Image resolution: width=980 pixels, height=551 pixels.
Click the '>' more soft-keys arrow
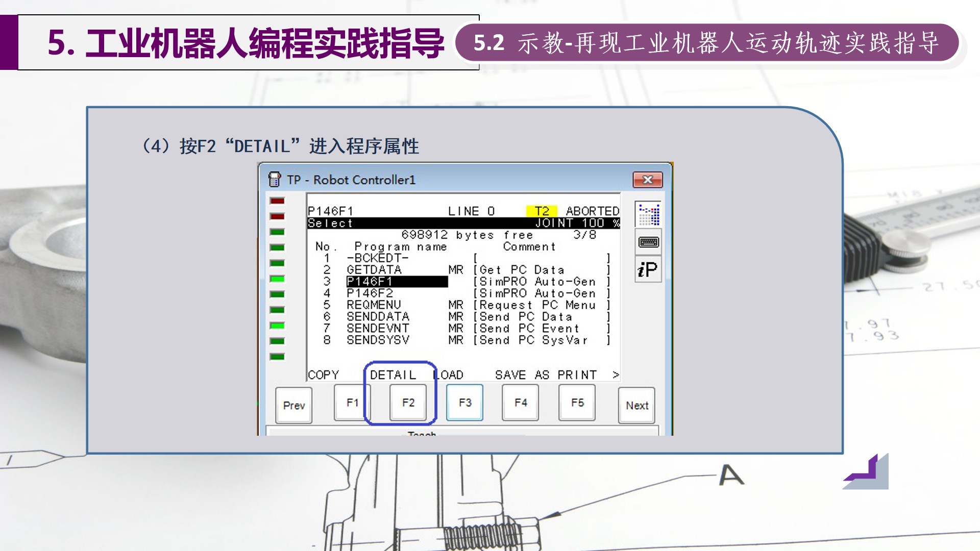tap(616, 375)
